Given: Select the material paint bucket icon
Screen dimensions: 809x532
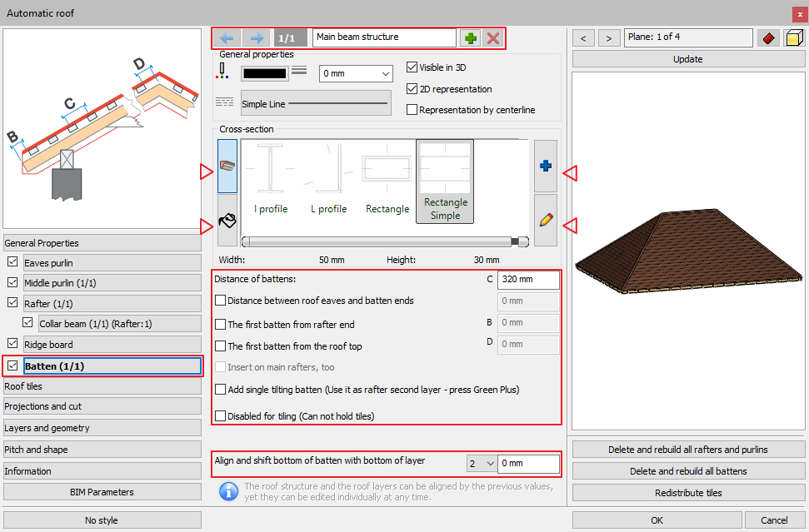Looking at the screenshot, I should pyautogui.click(x=227, y=221).
